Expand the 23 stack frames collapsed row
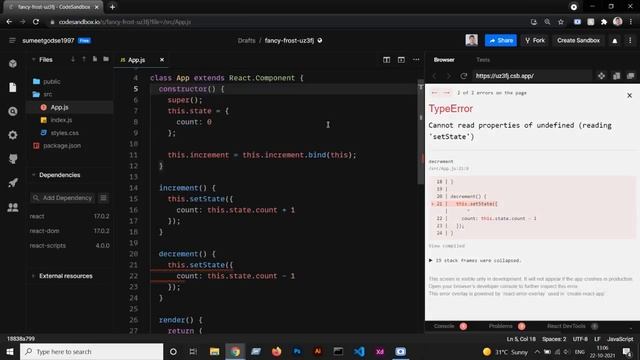This screenshot has width=640, height=360. pyautogui.click(x=475, y=260)
